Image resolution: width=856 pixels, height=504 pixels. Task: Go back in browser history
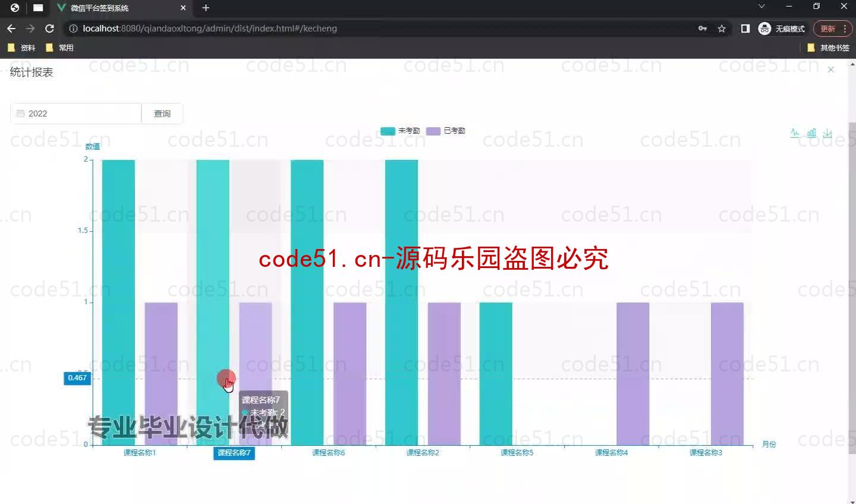tap(11, 29)
